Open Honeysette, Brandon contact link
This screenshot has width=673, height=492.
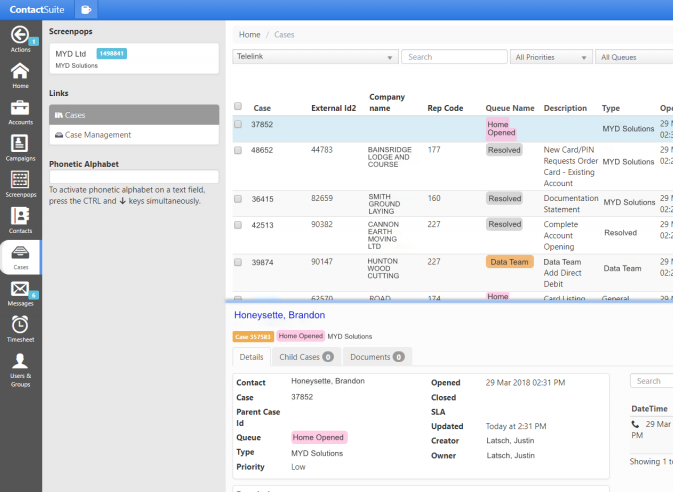[x=279, y=315]
